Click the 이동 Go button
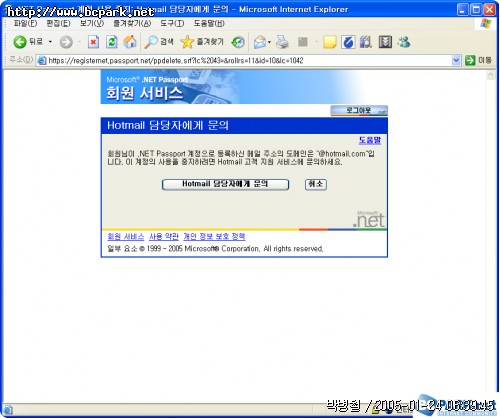Image resolution: width=500 pixels, height=418 pixels. click(478, 61)
